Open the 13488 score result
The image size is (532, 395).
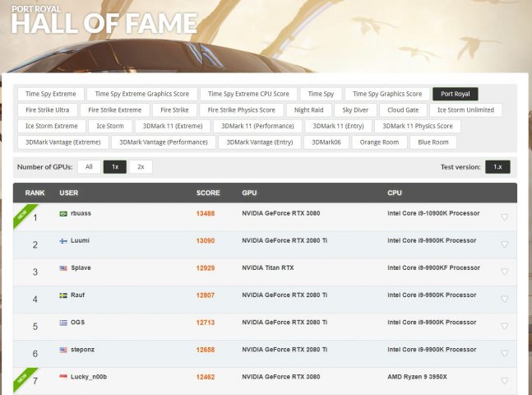[206, 214]
